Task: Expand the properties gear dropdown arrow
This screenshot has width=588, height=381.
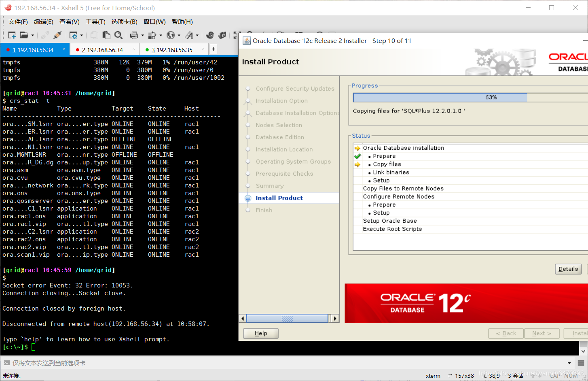Action: [82, 36]
